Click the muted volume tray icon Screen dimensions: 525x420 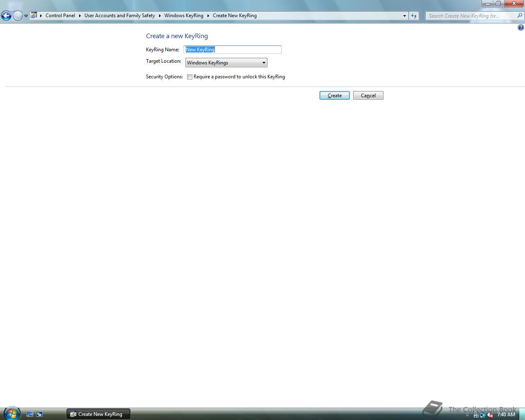pyautogui.click(x=490, y=415)
